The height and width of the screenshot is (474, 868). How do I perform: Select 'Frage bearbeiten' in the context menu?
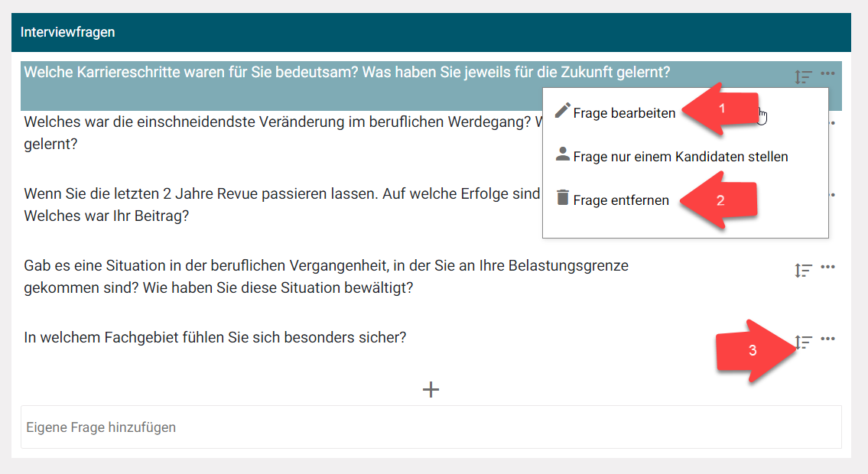pos(624,113)
